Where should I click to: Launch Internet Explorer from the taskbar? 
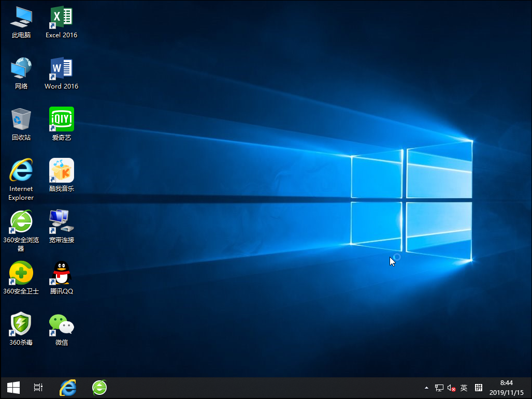68,387
